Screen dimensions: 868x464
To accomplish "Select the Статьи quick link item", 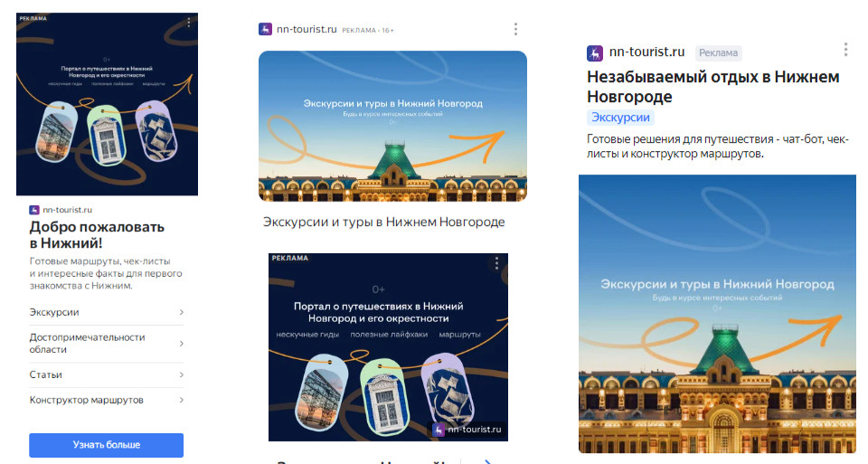I will tap(107, 374).
